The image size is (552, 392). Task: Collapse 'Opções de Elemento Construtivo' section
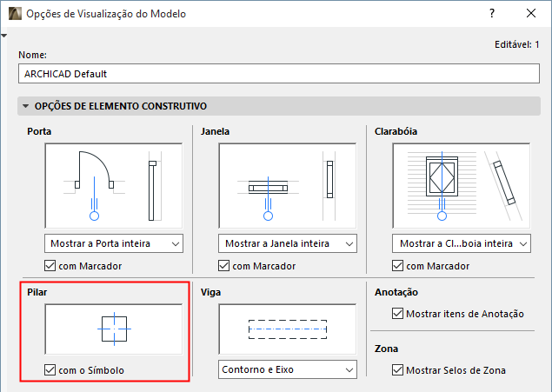pyautogui.click(x=25, y=106)
